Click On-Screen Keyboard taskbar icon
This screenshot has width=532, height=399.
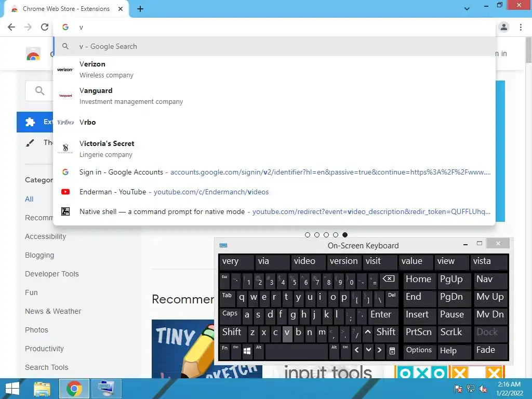point(107,389)
